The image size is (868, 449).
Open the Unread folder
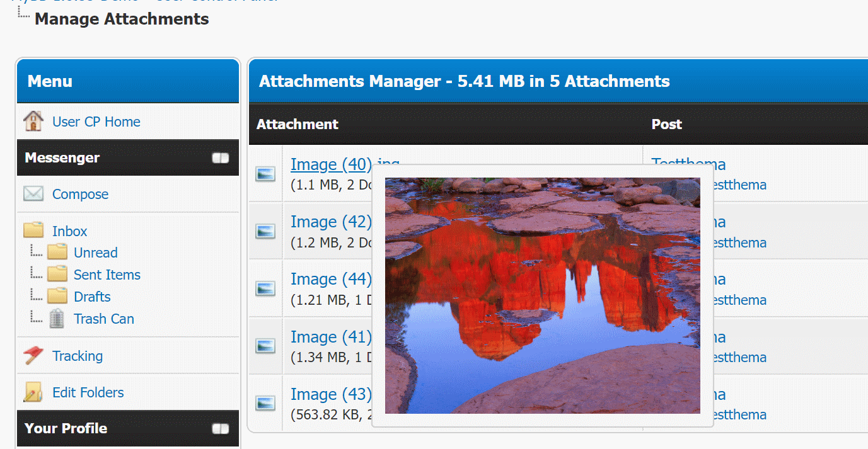[95, 253]
